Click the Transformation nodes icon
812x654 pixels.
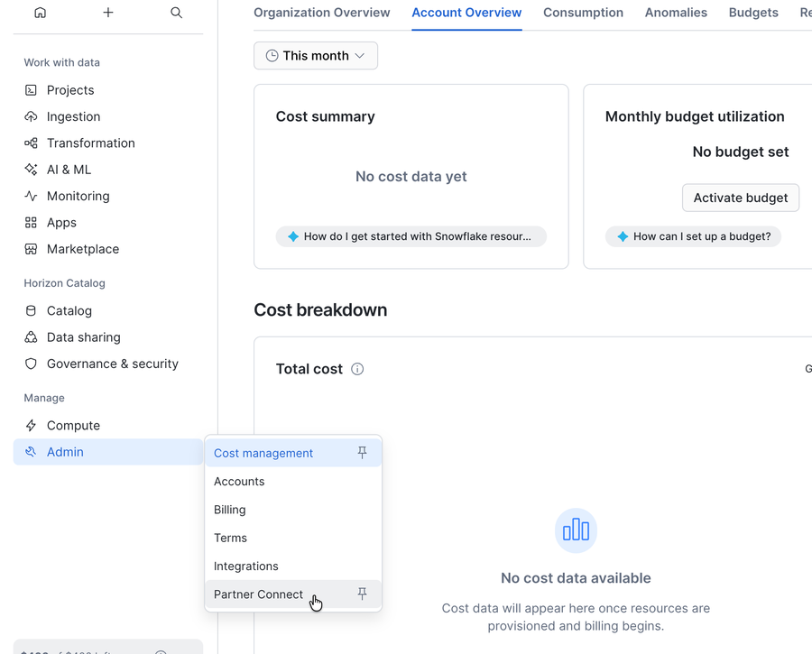(x=31, y=143)
